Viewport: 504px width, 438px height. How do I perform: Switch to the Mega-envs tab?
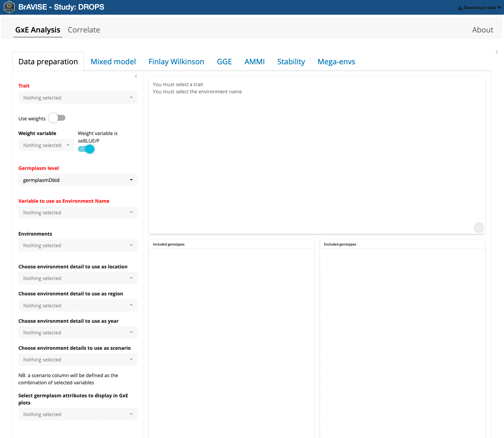(x=336, y=62)
